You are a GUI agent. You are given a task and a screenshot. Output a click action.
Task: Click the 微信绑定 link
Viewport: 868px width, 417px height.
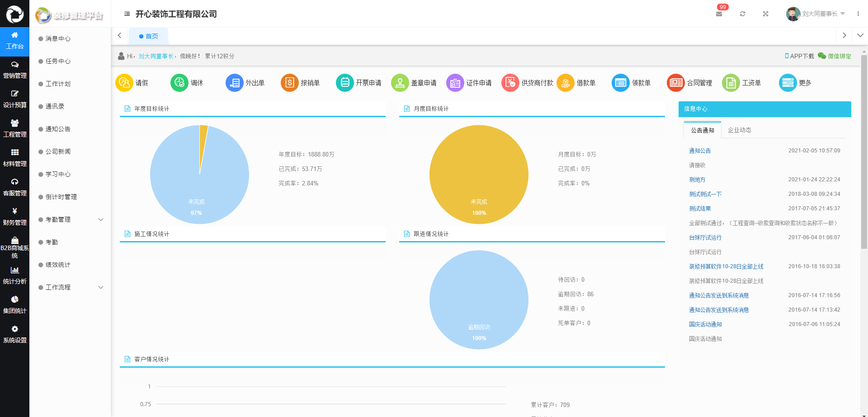pyautogui.click(x=839, y=56)
